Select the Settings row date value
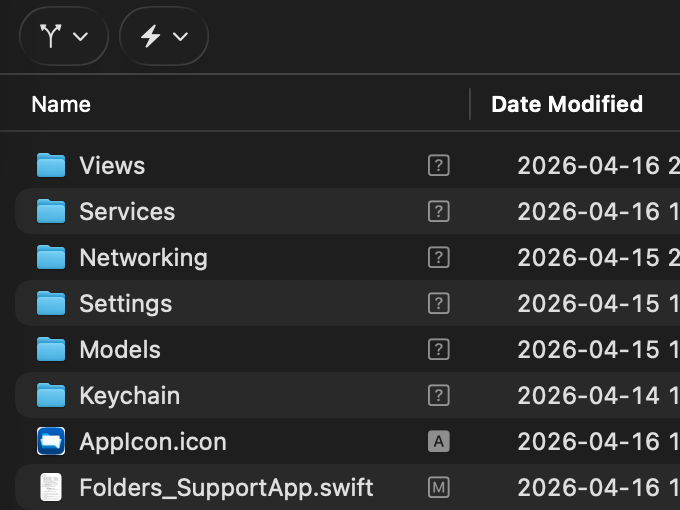 (x=598, y=303)
